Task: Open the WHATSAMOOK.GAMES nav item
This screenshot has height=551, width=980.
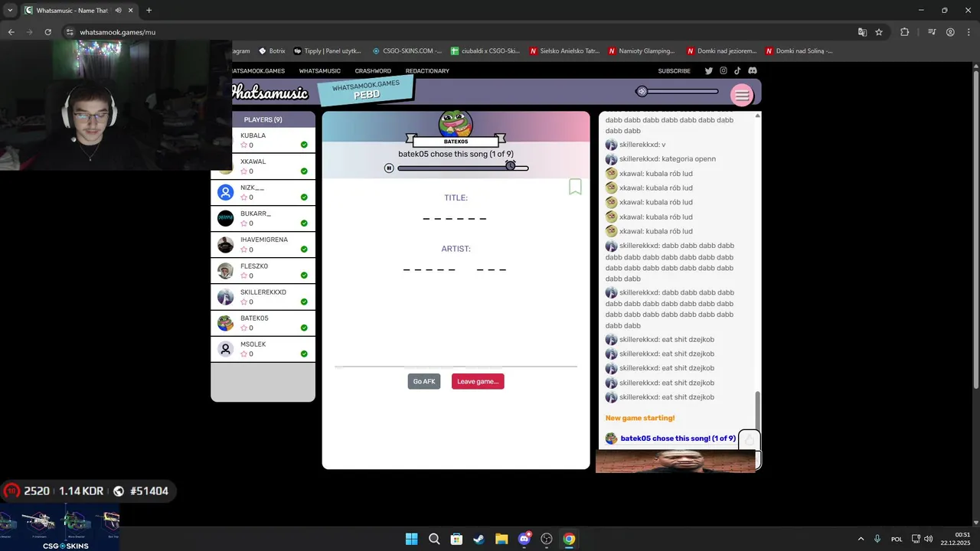Action: pyautogui.click(x=258, y=71)
